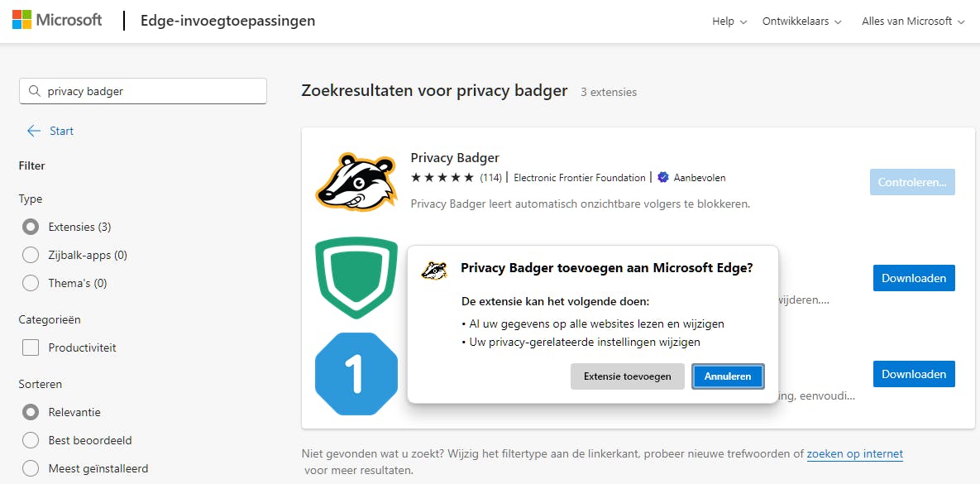Check the Productiviteit category checkbox
The height and width of the screenshot is (484, 980).
click(x=31, y=347)
